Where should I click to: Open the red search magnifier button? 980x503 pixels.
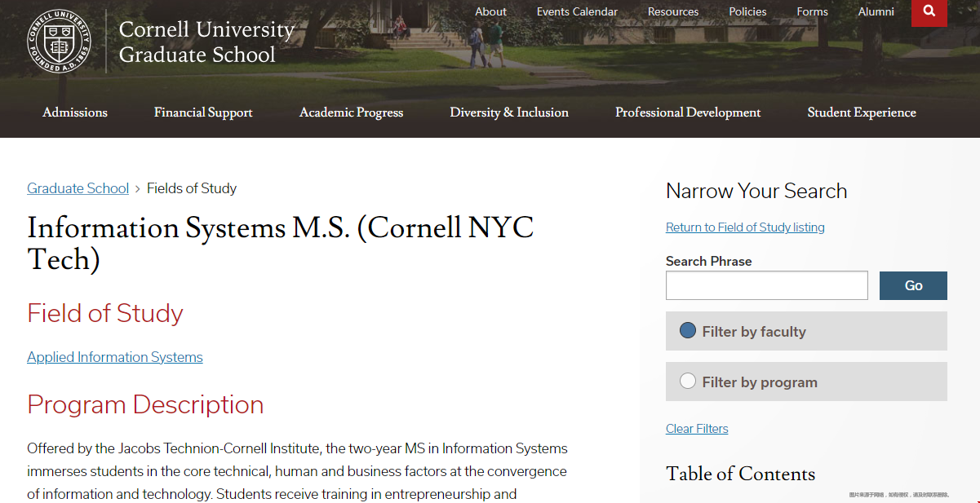click(929, 12)
